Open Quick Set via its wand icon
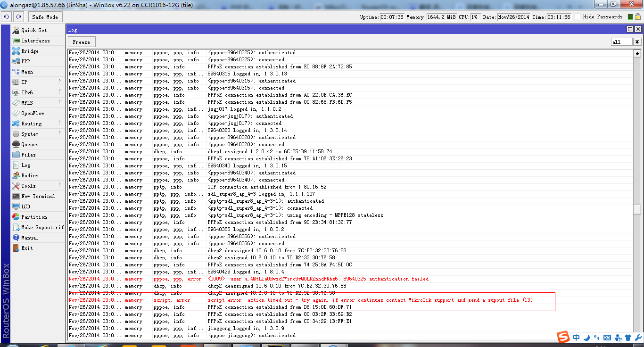The image size is (644, 347). (x=16, y=30)
